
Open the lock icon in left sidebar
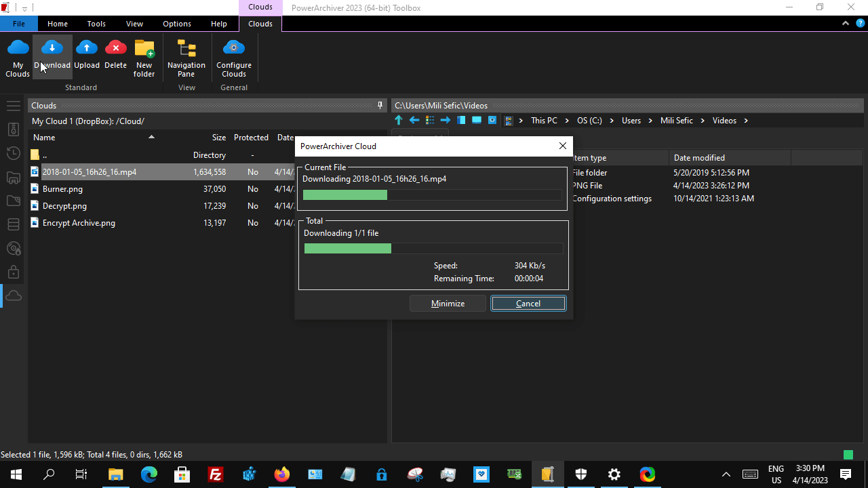14,272
